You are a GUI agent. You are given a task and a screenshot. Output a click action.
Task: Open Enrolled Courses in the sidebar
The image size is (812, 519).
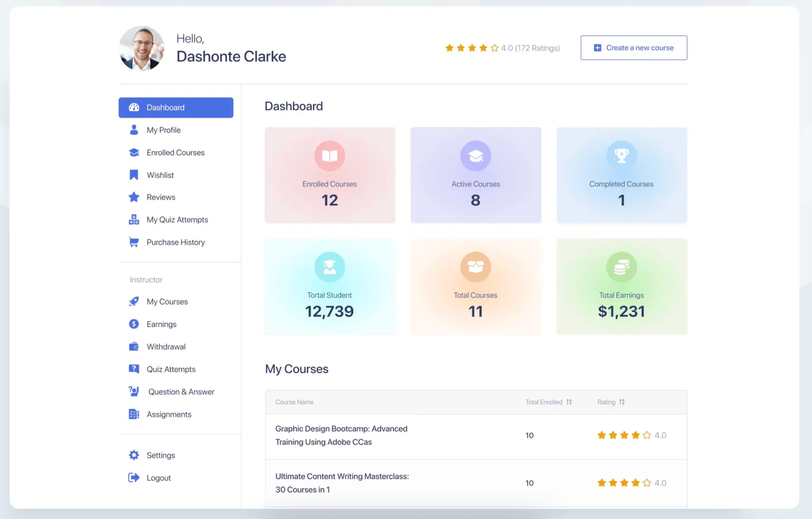[175, 152]
